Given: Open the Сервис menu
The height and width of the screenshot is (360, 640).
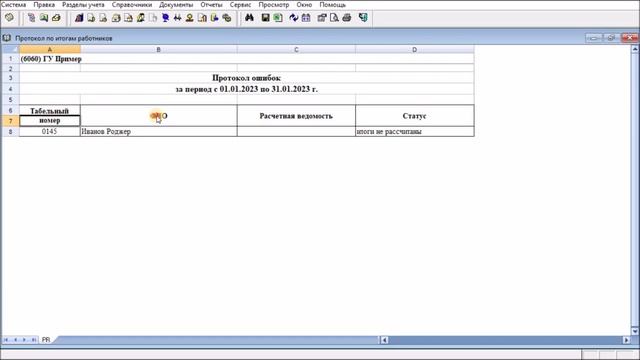Looking at the screenshot, I should click(240, 4).
